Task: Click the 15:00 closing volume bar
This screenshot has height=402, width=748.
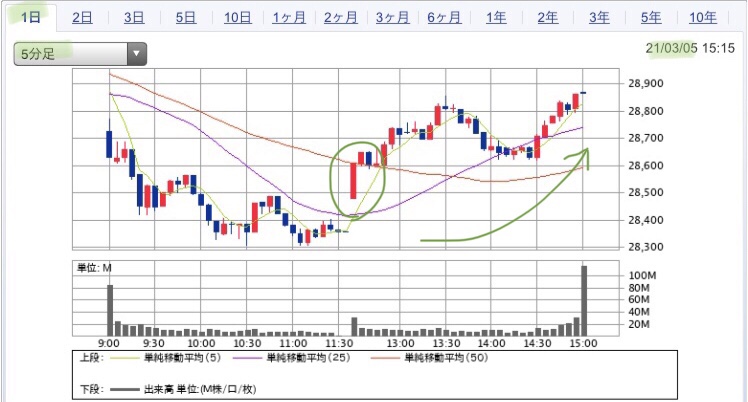Action: [x=584, y=301]
